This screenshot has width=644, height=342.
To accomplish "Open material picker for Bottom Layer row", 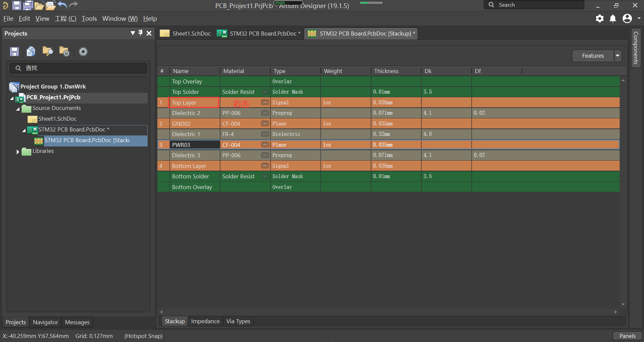I will [265, 166].
